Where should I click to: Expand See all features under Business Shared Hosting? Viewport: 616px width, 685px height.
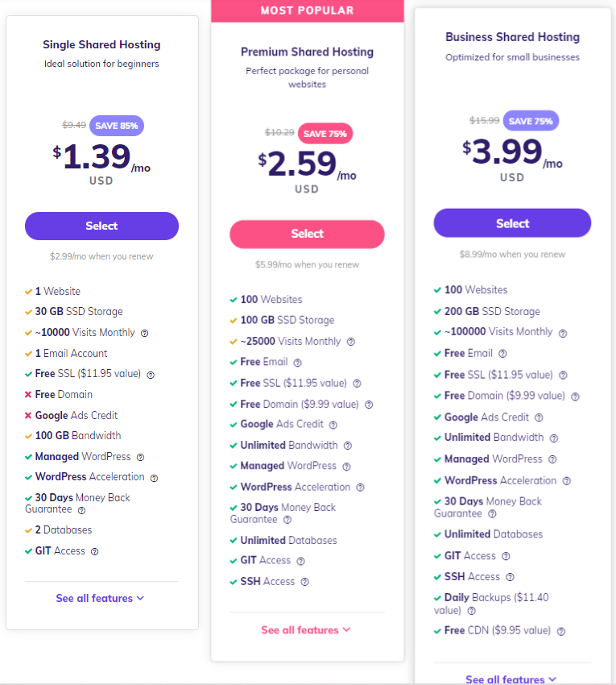(511, 679)
